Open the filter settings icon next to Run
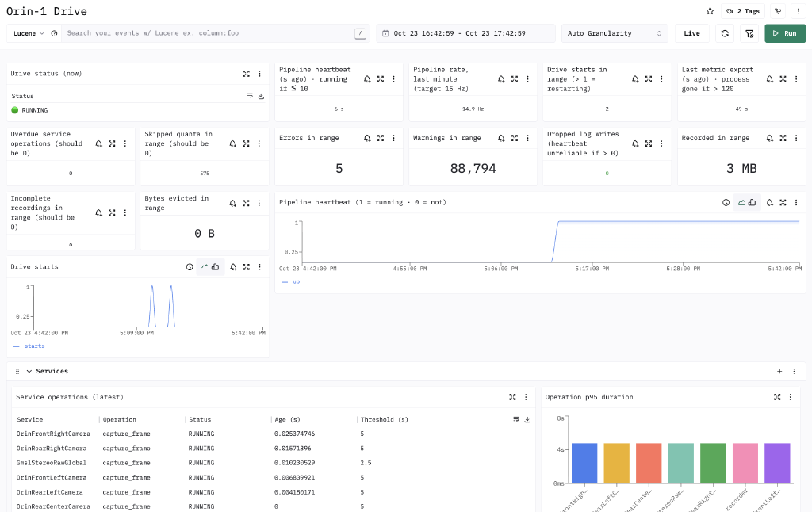This screenshot has height=512, width=812. pyautogui.click(x=749, y=33)
